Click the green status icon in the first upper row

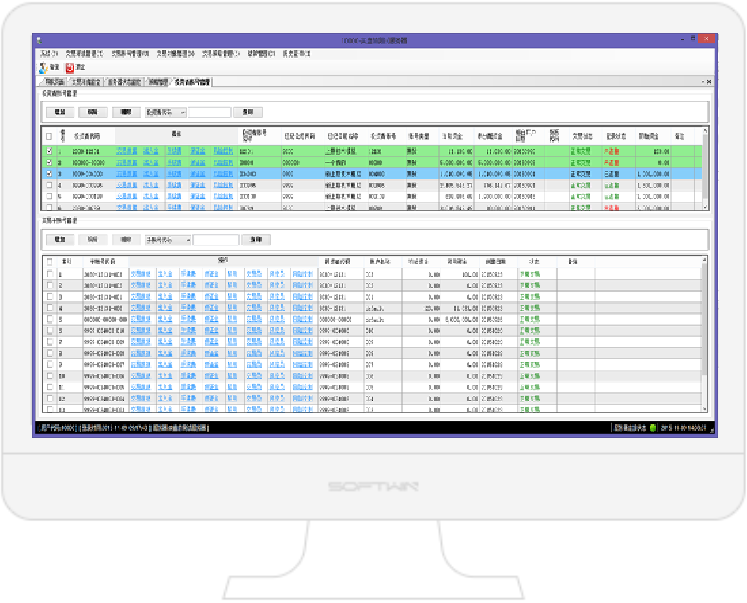574,150
